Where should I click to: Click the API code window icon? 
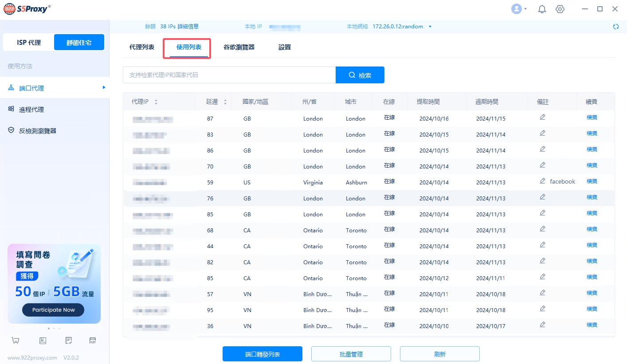coord(93,341)
